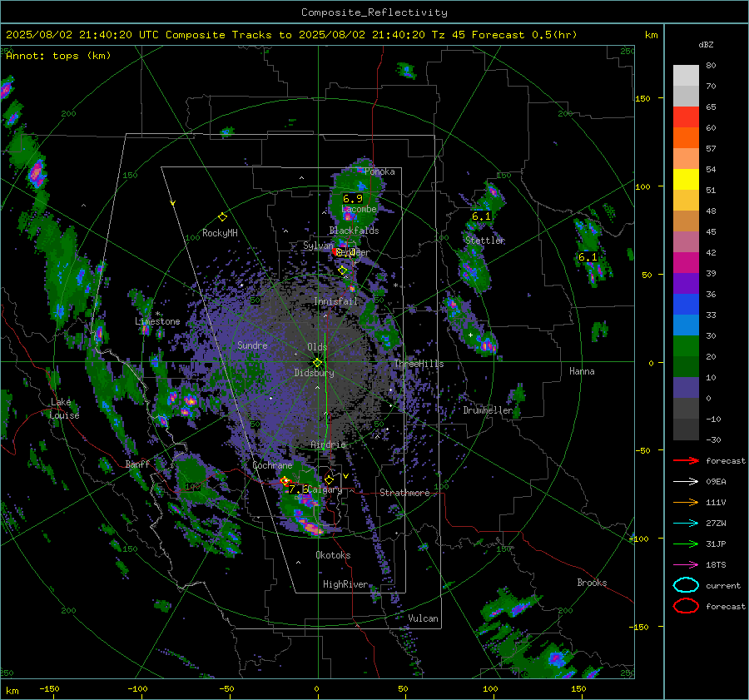Click the yellow diamond marker near RockyMH
Image resolution: width=749 pixels, height=700 pixels.
click(222, 217)
